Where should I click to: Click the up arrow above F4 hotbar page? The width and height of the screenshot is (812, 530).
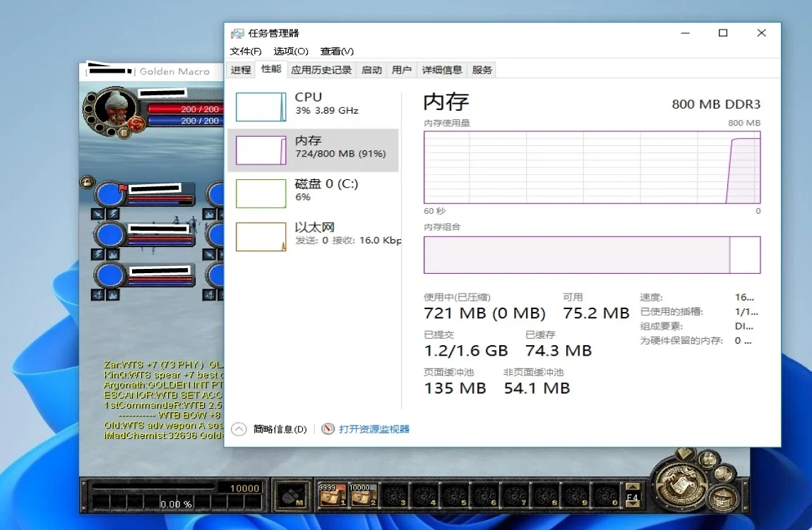pyautogui.click(x=633, y=487)
